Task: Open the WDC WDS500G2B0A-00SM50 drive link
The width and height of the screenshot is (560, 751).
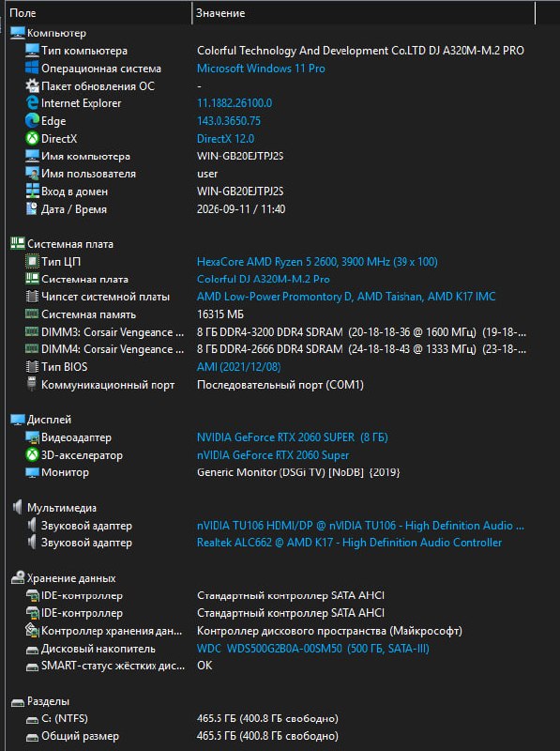Action: pos(313,649)
